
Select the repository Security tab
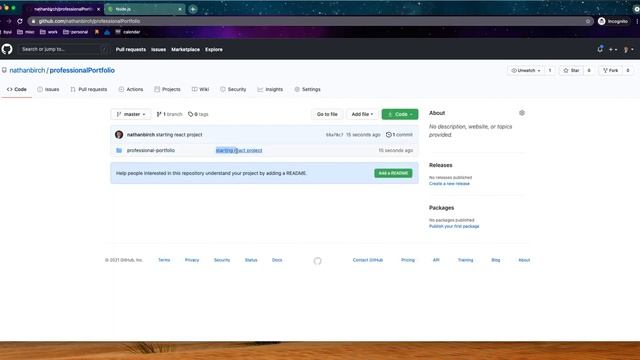tap(233, 89)
